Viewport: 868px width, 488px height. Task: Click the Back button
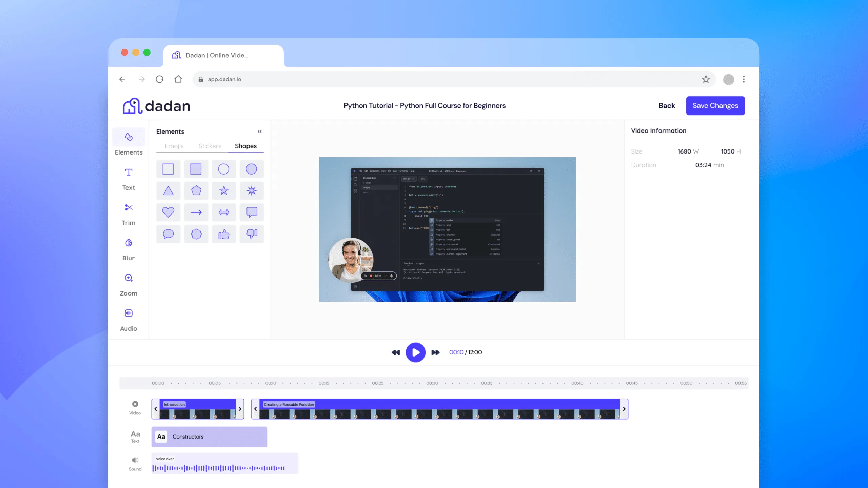(x=667, y=105)
